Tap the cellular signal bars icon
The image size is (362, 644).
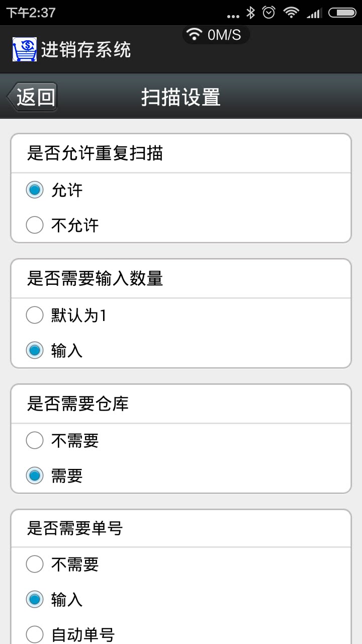coord(314,13)
